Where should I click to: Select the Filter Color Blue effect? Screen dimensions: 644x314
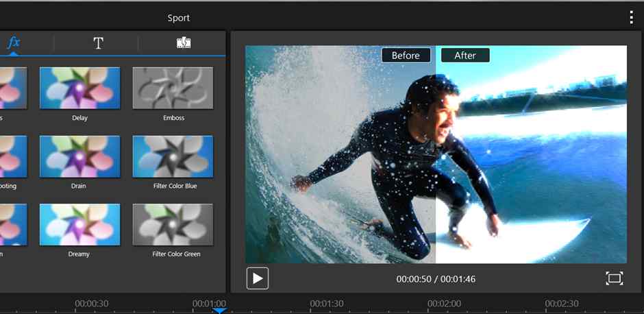173,156
